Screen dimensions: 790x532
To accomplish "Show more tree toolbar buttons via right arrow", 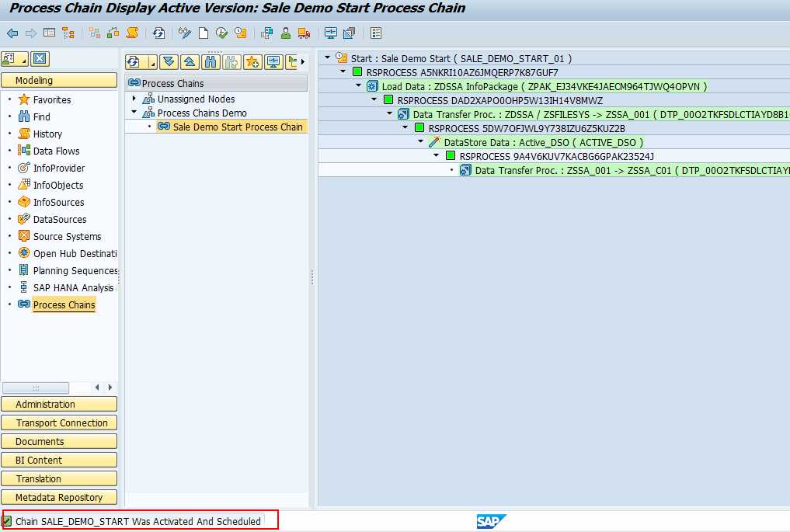I will [x=302, y=62].
